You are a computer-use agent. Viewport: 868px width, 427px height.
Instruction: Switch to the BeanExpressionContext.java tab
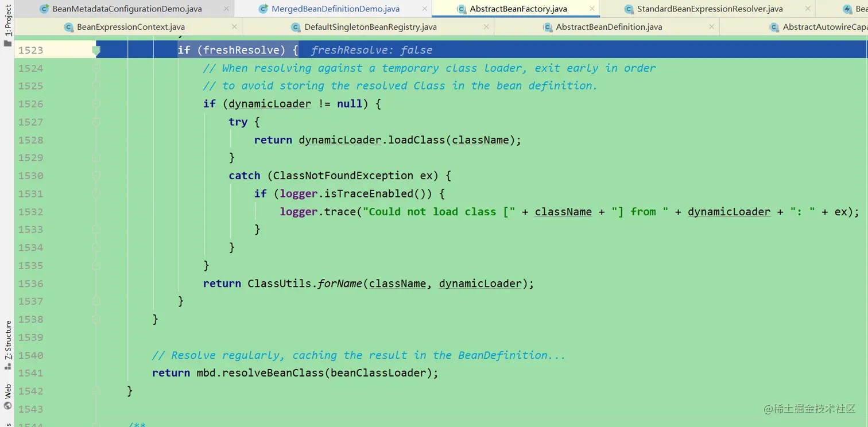(x=131, y=27)
